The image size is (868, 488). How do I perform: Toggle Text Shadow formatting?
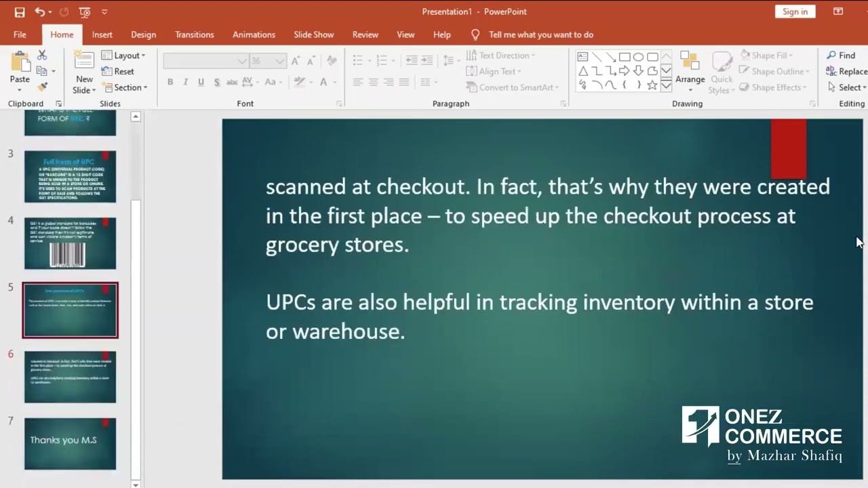point(216,82)
